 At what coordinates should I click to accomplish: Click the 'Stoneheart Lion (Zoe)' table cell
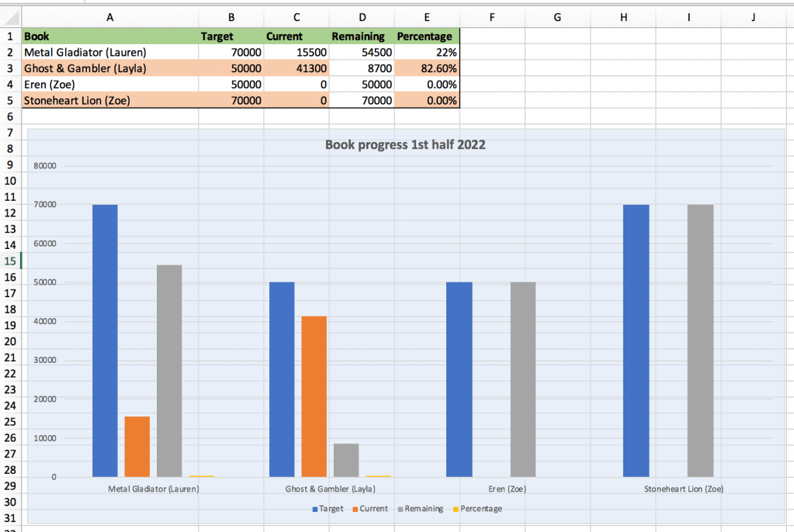(109, 100)
